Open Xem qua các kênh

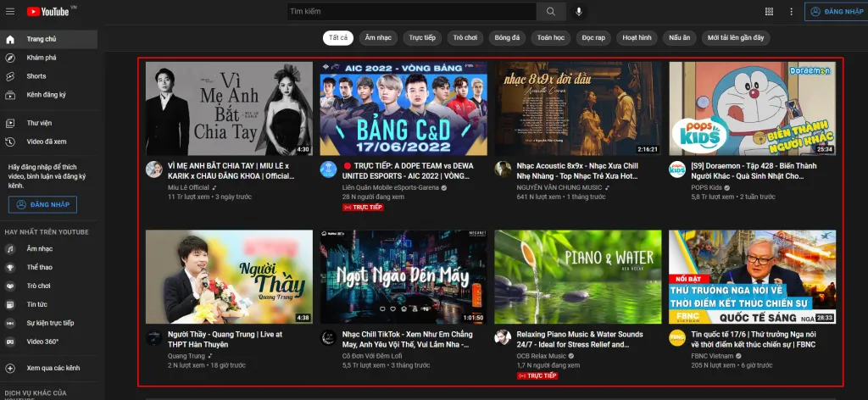(x=53, y=369)
